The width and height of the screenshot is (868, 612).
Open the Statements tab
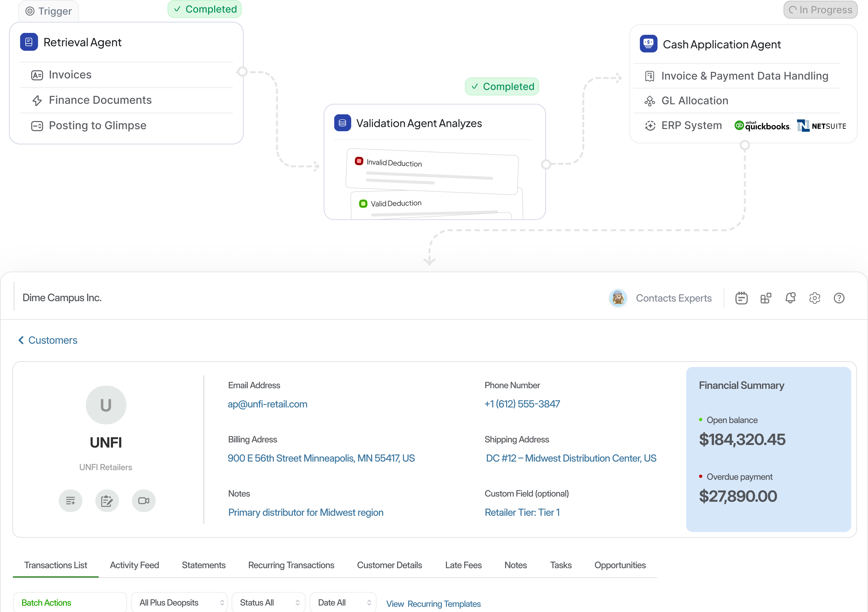click(x=203, y=565)
